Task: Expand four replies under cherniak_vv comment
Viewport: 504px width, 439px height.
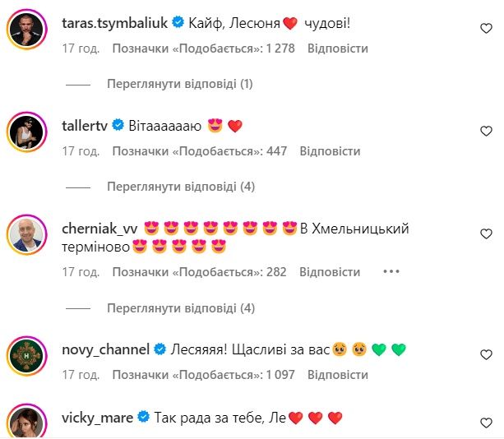Action: 180,308
